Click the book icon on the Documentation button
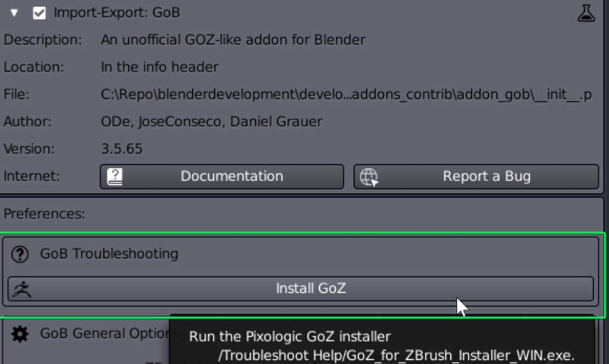Viewport: 609px width, 364px height. [x=113, y=176]
